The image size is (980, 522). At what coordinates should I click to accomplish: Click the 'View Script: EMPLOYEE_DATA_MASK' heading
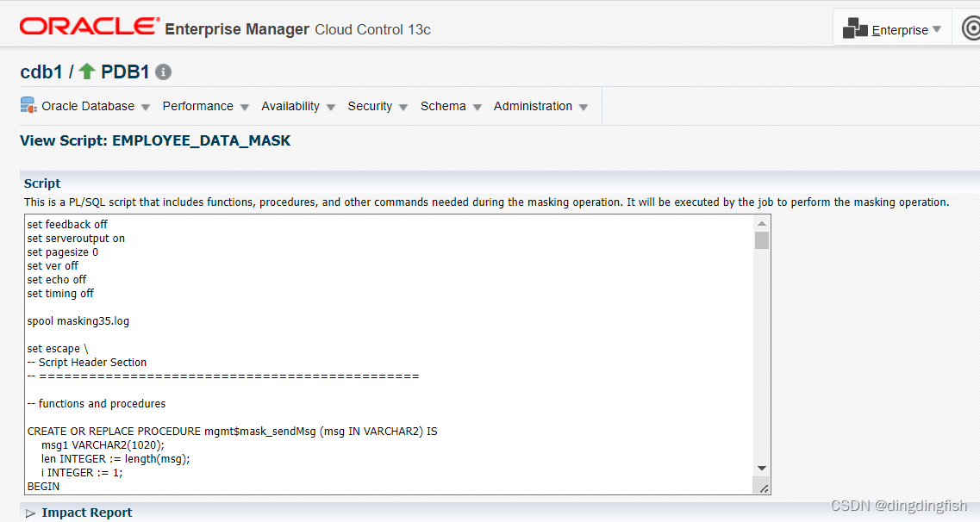coord(155,140)
